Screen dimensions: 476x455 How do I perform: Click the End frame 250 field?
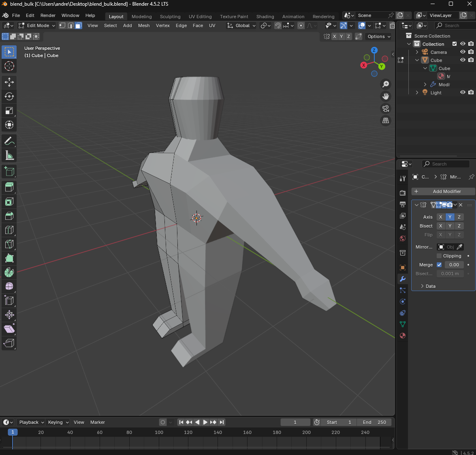[374, 422]
